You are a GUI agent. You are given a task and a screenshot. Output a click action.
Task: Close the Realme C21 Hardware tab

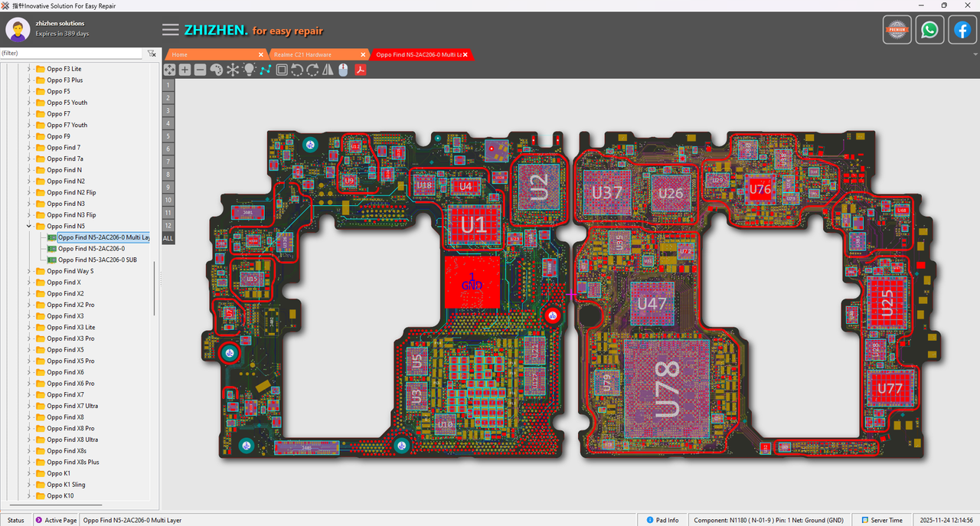[x=362, y=54]
